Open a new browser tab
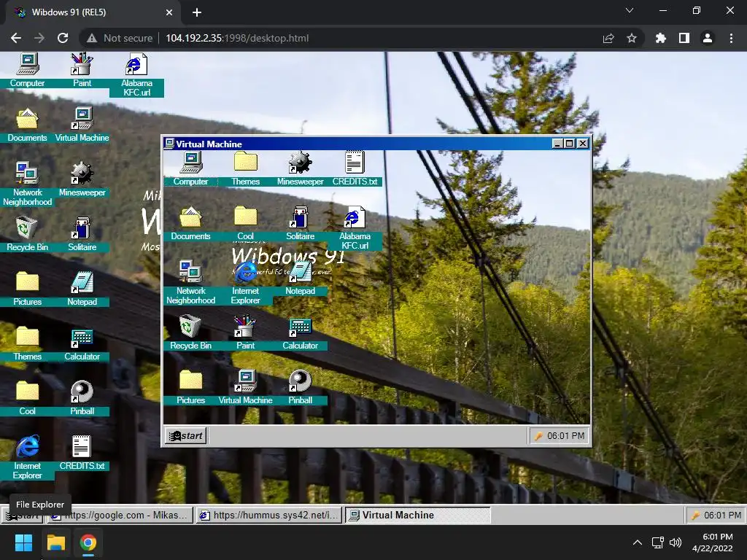The height and width of the screenshot is (560, 747). click(197, 12)
